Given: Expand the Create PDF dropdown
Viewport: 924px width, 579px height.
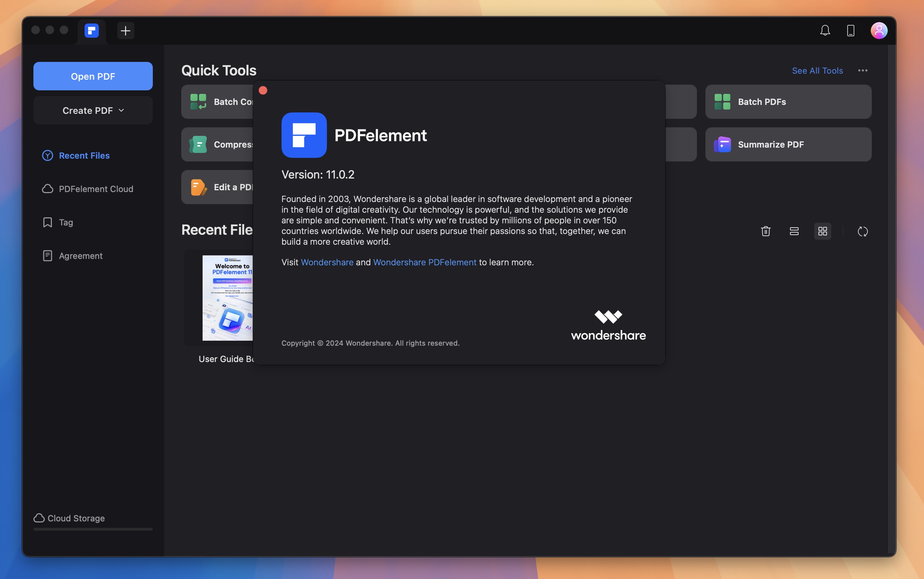Looking at the screenshot, I should (x=93, y=110).
